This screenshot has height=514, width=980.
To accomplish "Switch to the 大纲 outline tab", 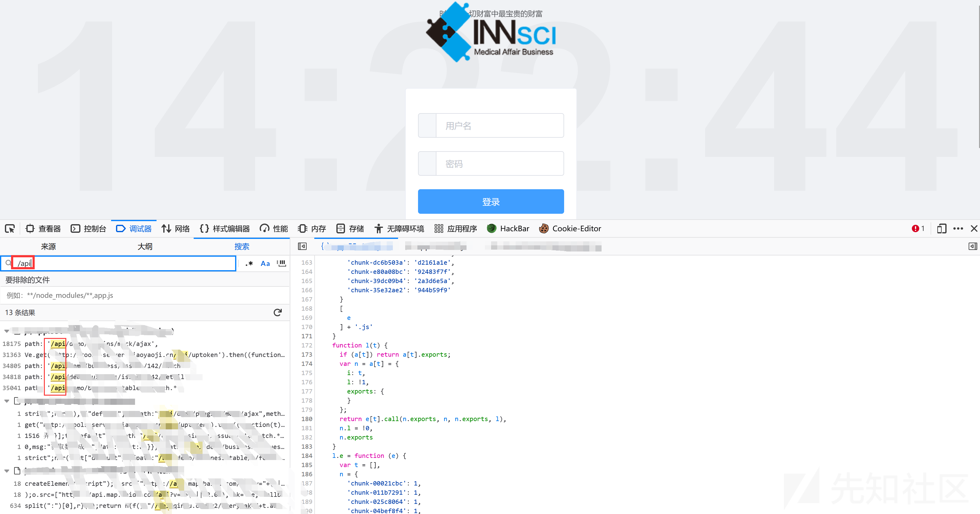I will point(145,246).
